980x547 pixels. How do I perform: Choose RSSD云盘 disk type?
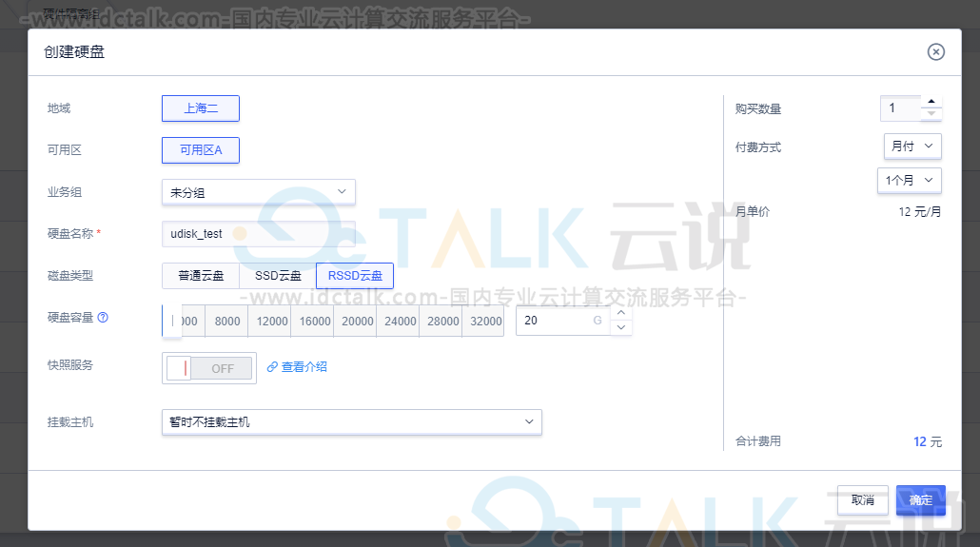[x=355, y=276]
